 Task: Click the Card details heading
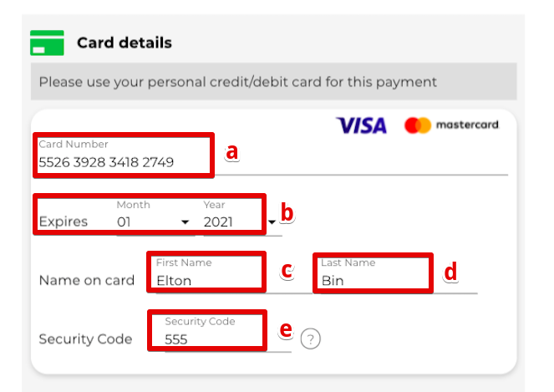(125, 43)
